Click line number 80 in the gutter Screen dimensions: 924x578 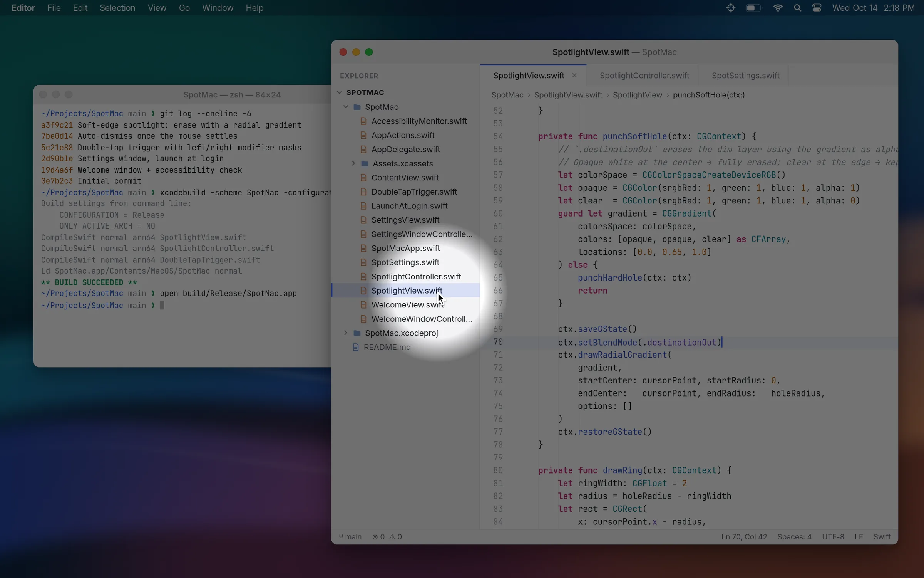[498, 470]
